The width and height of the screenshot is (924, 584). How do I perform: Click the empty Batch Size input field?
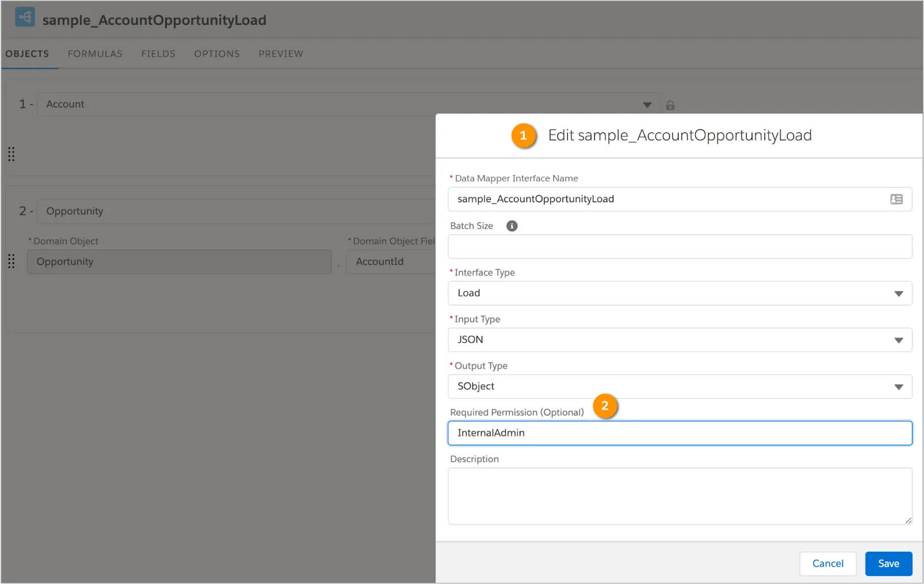(x=680, y=247)
